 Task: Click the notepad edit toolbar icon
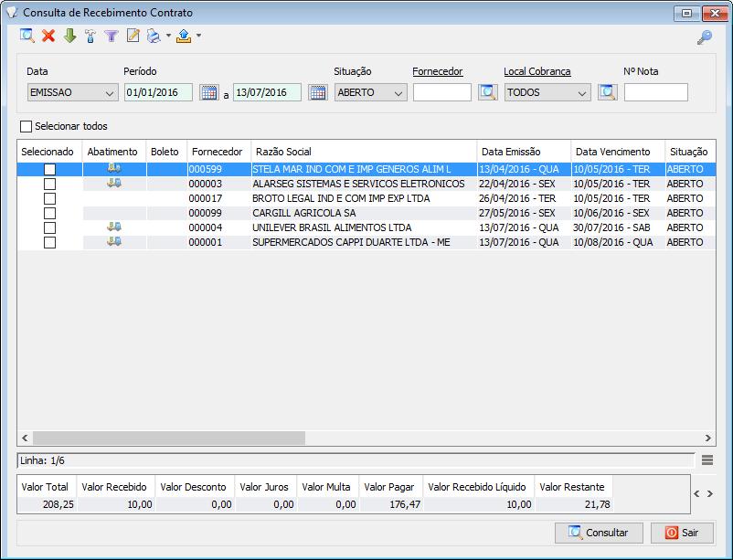[133, 36]
